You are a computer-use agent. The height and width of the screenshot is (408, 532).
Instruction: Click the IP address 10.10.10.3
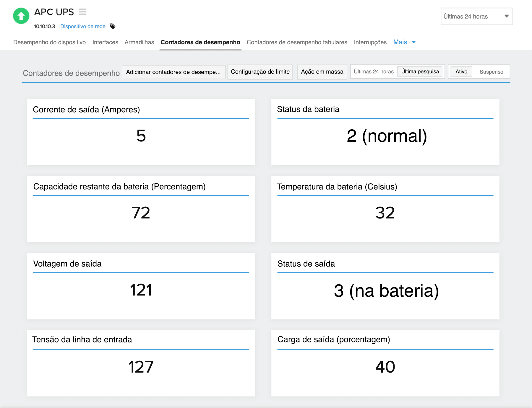tap(45, 26)
